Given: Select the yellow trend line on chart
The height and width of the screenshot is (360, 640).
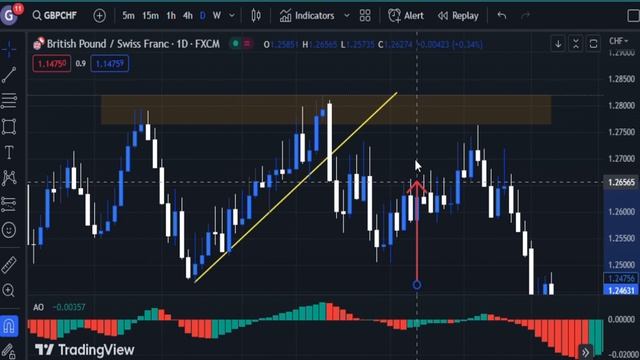Looking at the screenshot, I should pos(296,187).
